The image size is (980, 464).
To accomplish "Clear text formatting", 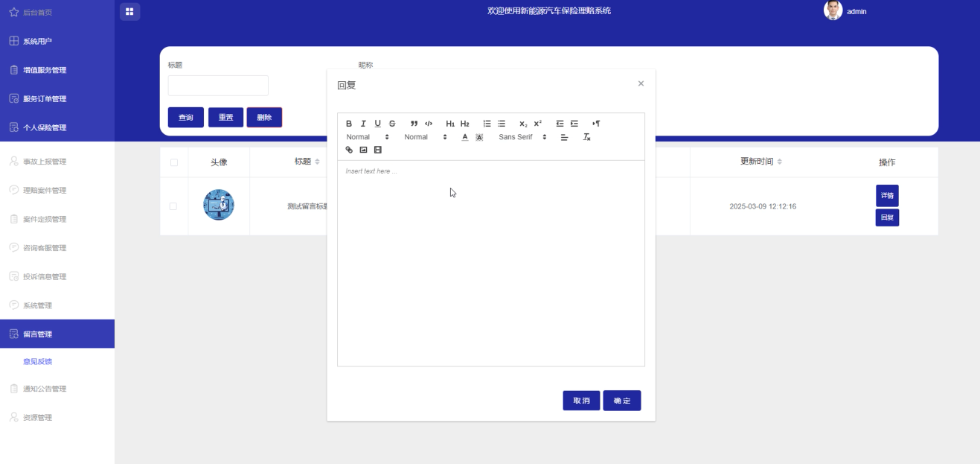I will pos(586,137).
